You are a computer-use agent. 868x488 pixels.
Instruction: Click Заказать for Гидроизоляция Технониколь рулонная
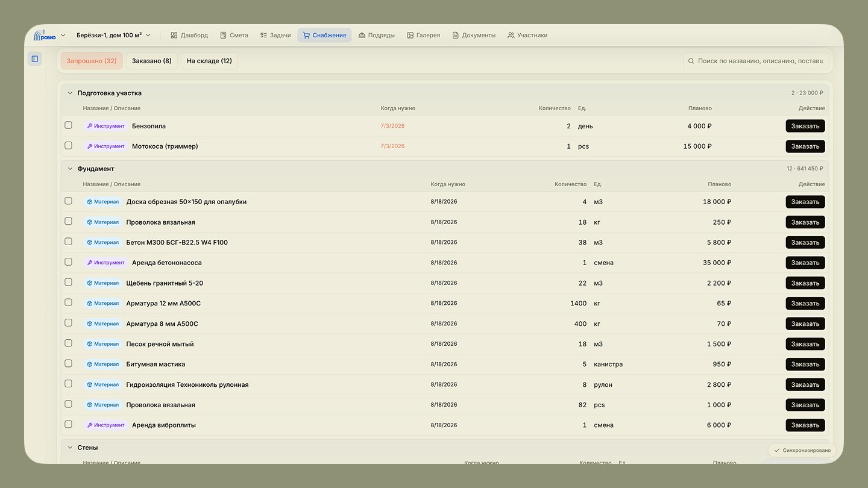pyautogui.click(x=805, y=384)
